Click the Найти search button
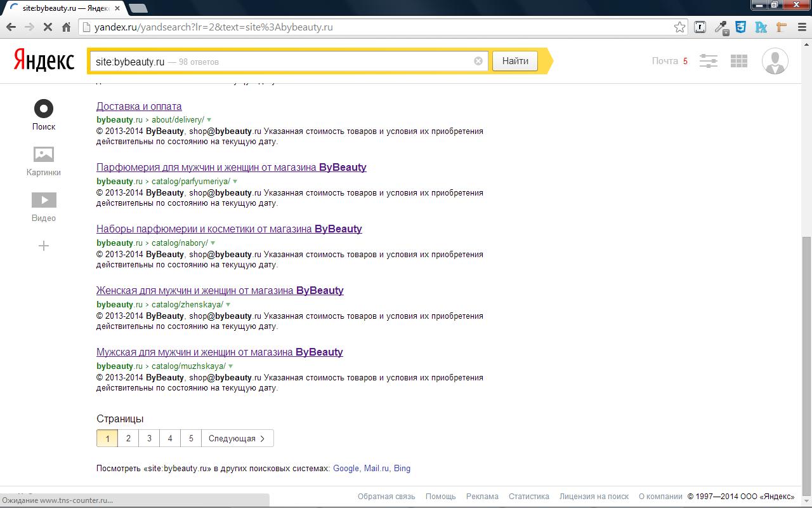This screenshot has height=508, width=812. point(515,61)
